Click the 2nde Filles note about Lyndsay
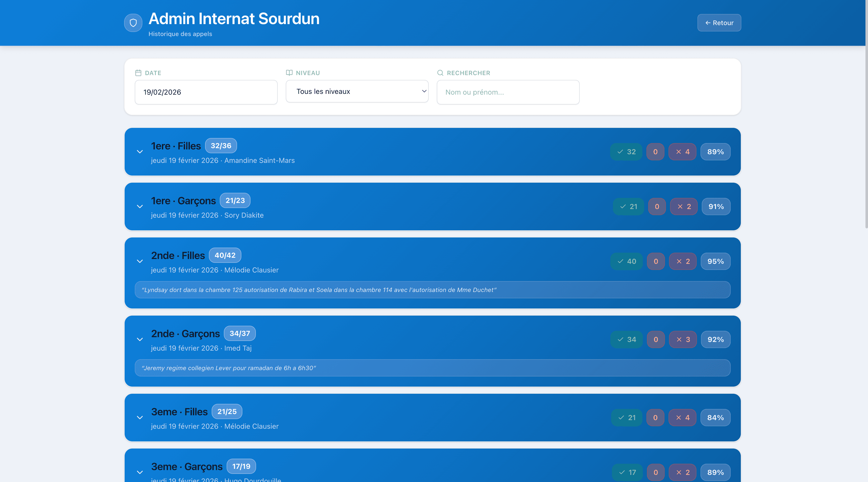 pyautogui.click(x=432, y=290)
